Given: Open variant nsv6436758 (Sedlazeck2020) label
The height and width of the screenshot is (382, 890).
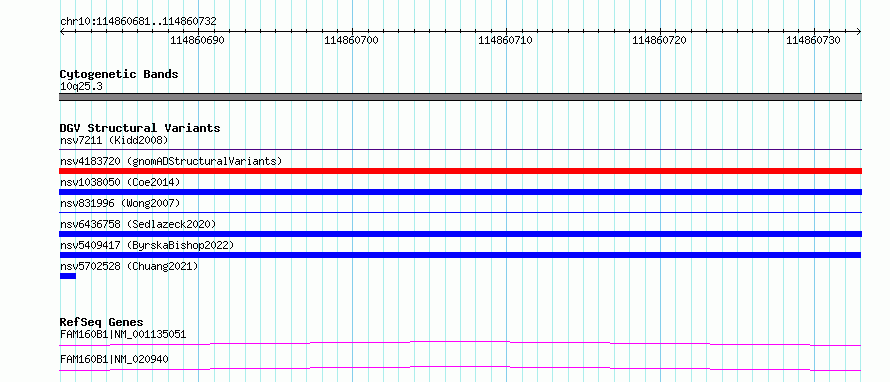Looking at the screenshot, I should click(138, 224).
